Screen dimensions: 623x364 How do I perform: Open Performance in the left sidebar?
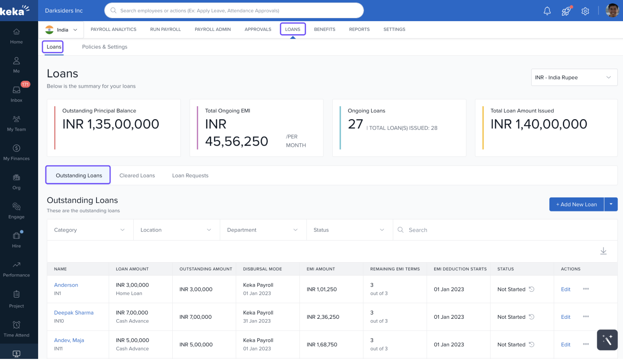coord(17,268)
